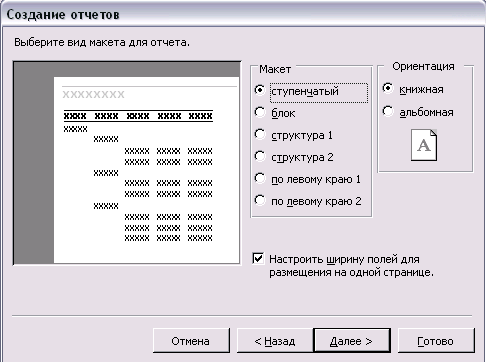Screen dimensions: 486x362
Task: Click the Макет group label
Action: tap(275, 69)
